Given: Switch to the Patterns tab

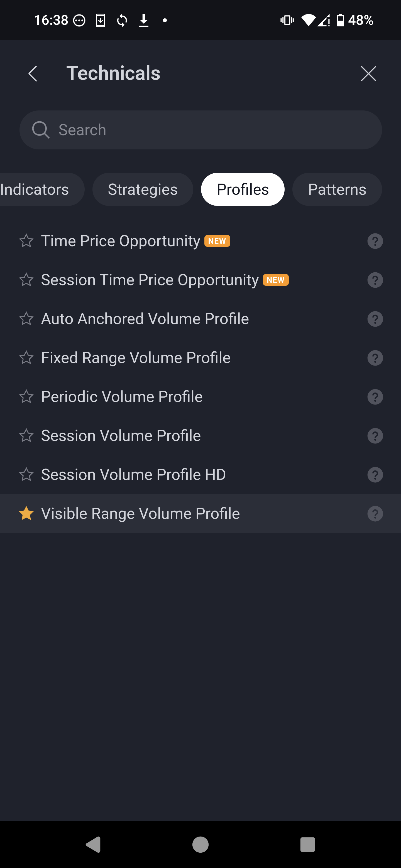Looking at the screenshot, I should tap(337, 189).
